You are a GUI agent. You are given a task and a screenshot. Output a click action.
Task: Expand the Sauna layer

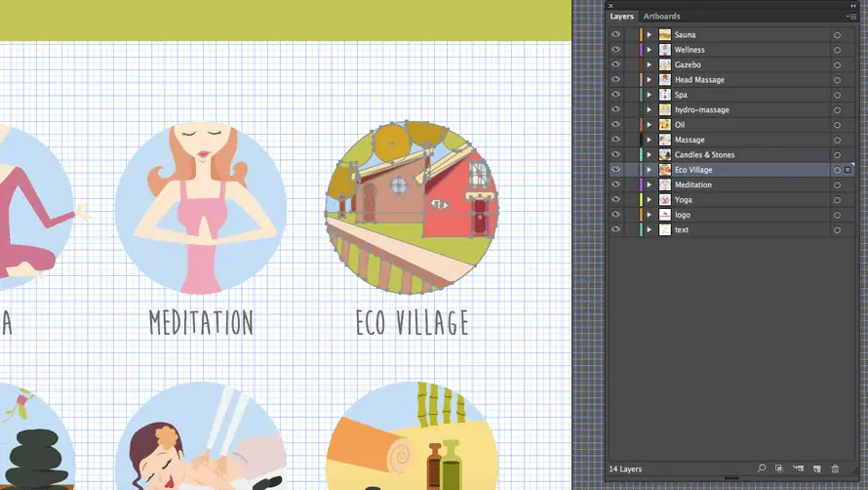click(650, 34)
